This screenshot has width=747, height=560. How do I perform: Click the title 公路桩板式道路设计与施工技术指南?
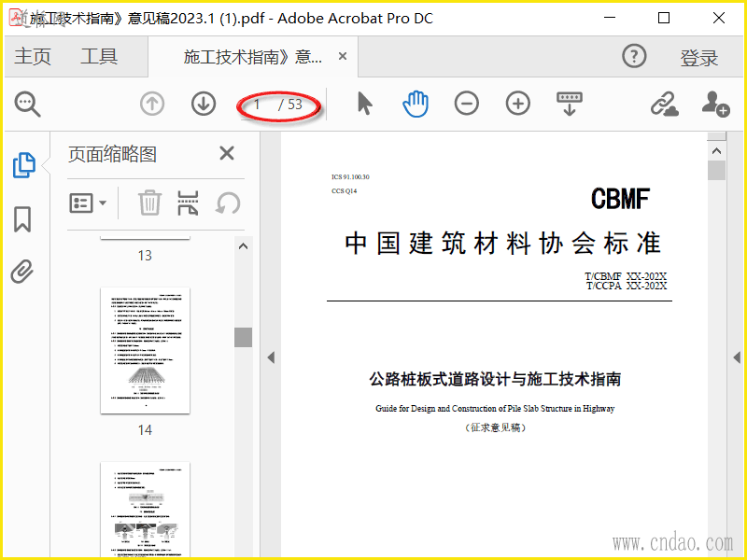click(x=495, y=379)
